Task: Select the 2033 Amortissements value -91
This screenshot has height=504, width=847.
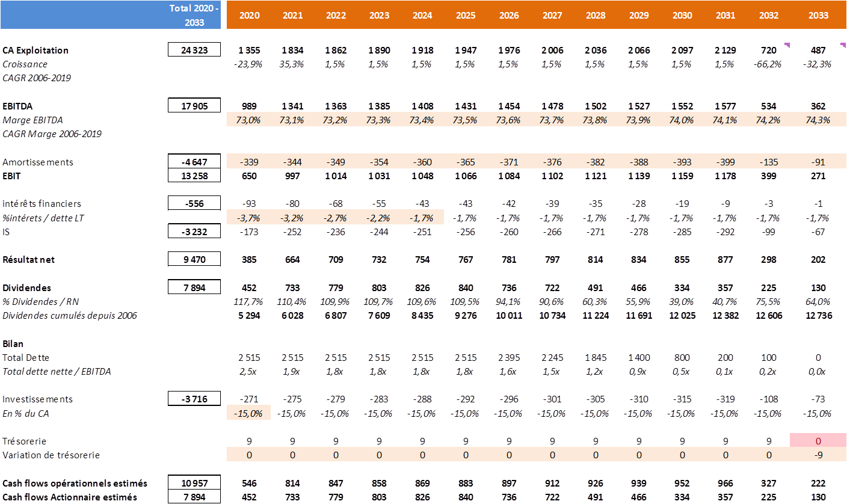Action: pyautogui.click(x=819, y=162)
